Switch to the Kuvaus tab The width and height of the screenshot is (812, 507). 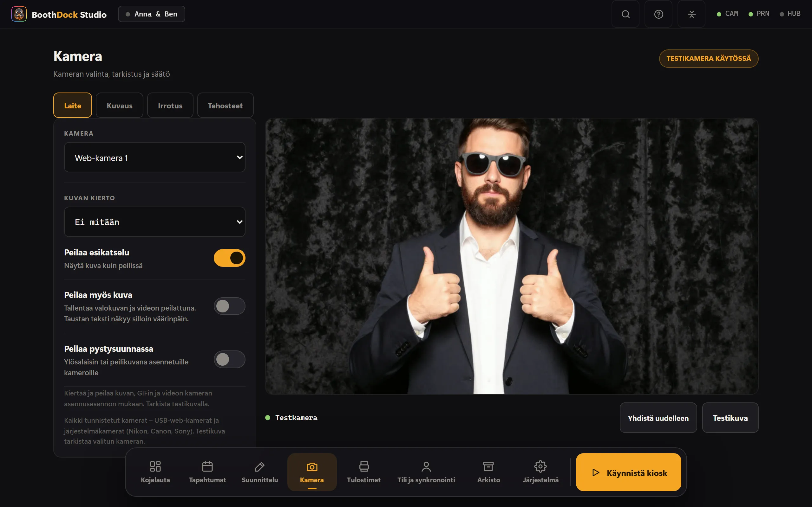pyautogui.click(x=120, y=105)
